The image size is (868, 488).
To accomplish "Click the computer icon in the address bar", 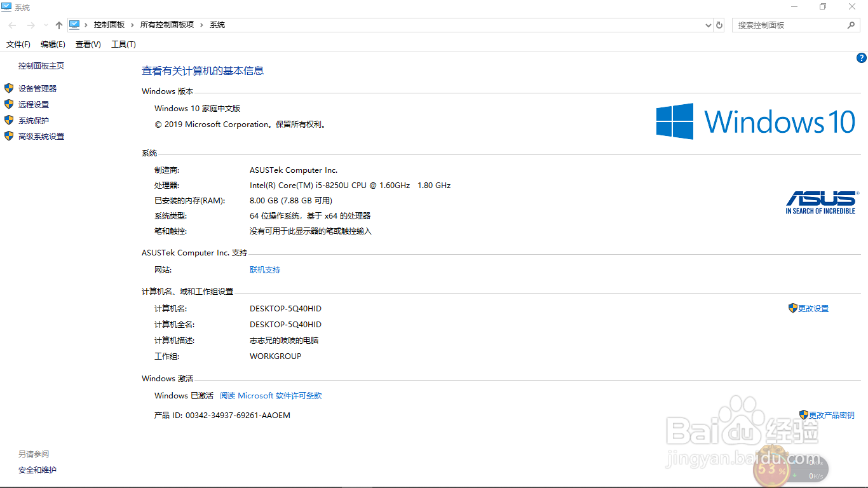I will 74,25.
